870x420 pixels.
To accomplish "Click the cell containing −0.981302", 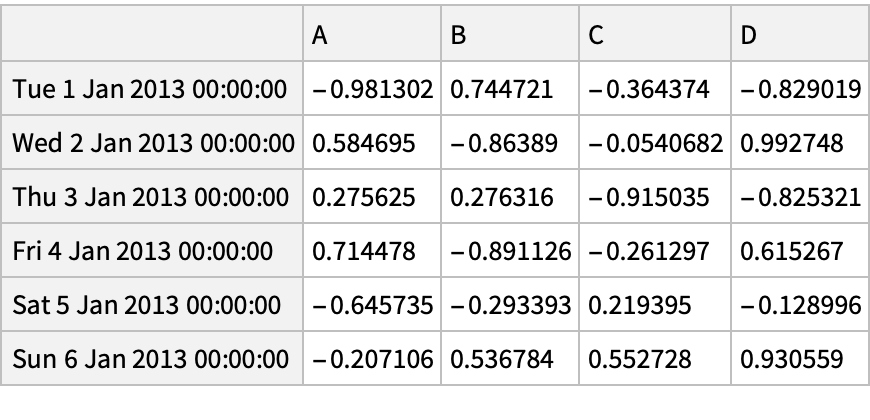I will [372, 90].
